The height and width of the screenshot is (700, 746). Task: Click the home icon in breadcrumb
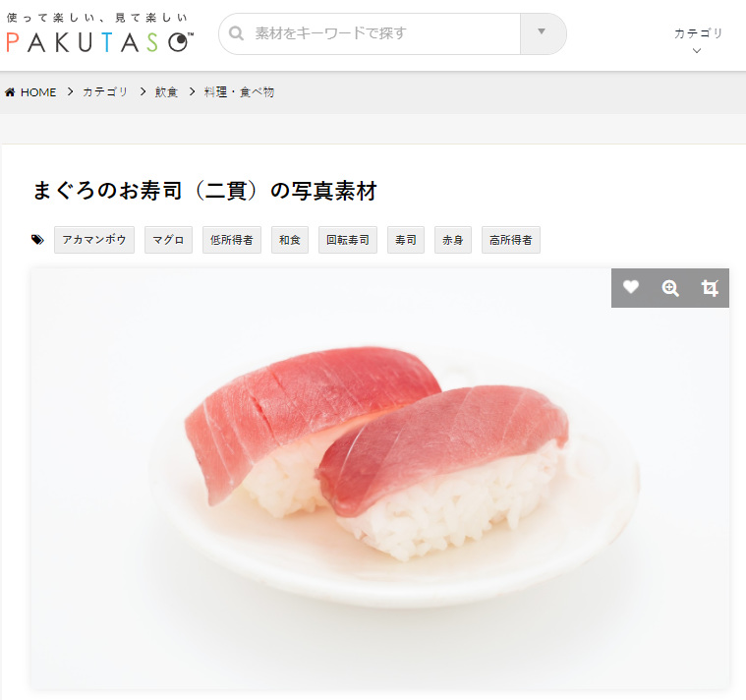click(x=10, y=91)
